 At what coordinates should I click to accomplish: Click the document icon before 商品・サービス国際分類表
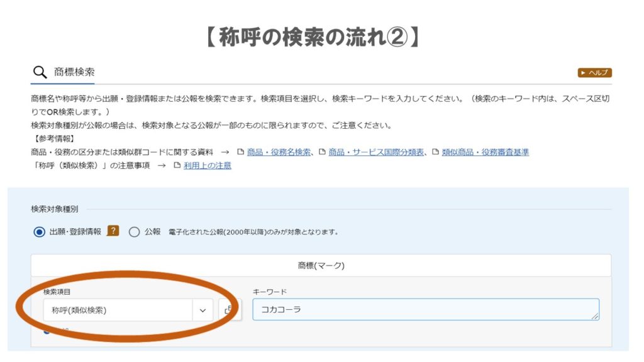[x=321, y=152]
